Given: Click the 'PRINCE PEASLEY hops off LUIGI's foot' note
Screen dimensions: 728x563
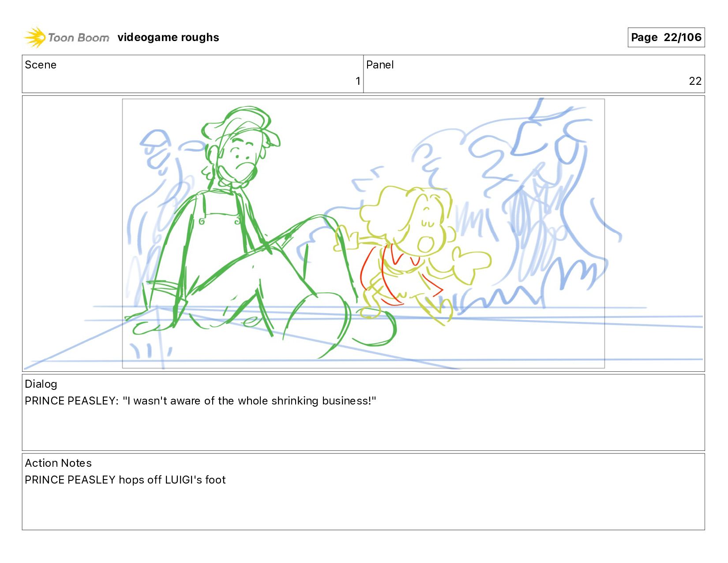Looking at the screenshot, I should (x=125, y=480).
